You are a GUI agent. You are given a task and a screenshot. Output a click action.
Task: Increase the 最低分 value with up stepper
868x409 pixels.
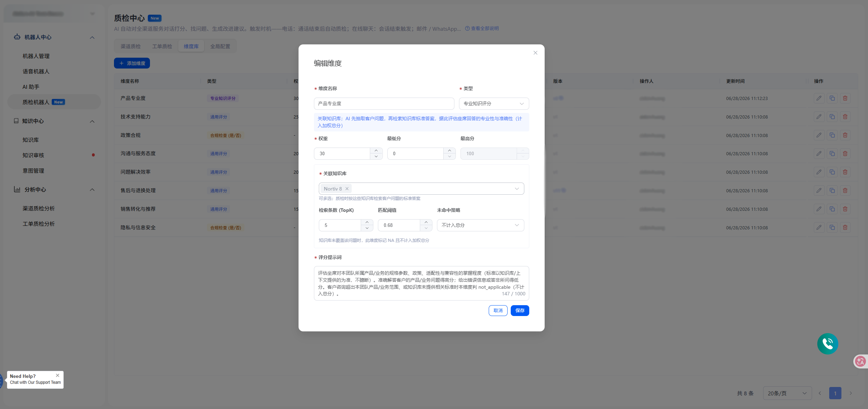(x=450, y=151)
